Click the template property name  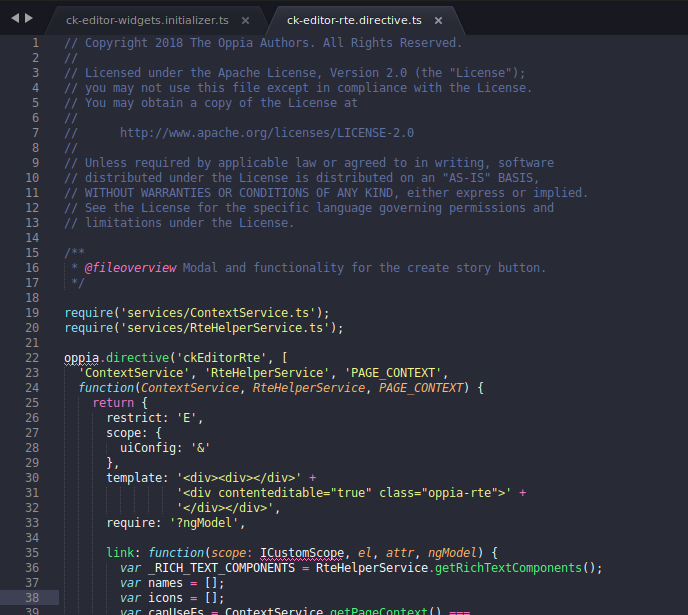click(x=134, y=478)
